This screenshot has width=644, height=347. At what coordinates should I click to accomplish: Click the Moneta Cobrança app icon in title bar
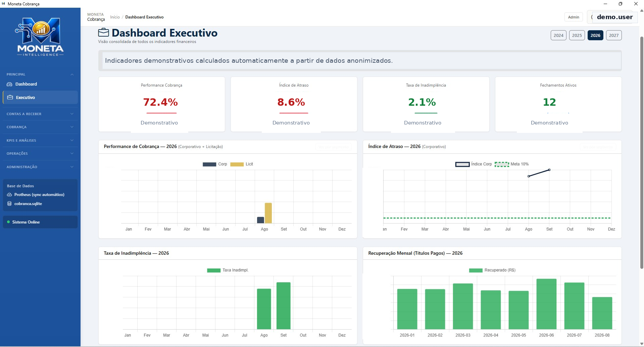3,4
